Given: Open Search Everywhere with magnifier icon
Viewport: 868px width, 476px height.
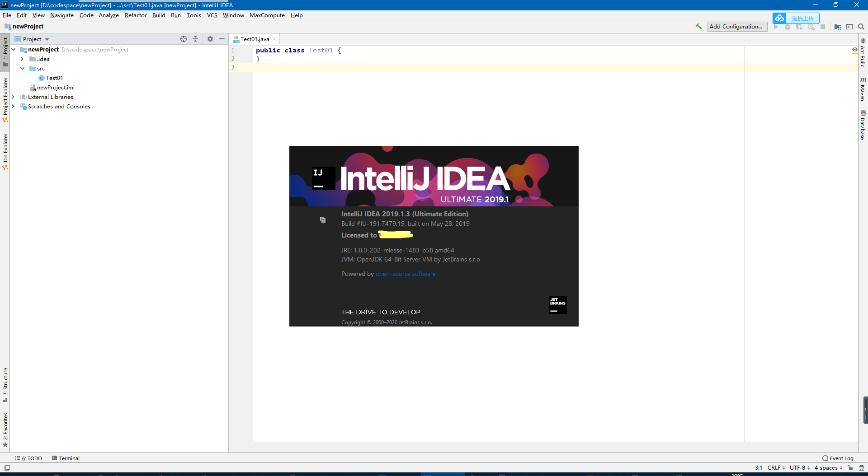Looking at the screenshot, I should (862, 27).
